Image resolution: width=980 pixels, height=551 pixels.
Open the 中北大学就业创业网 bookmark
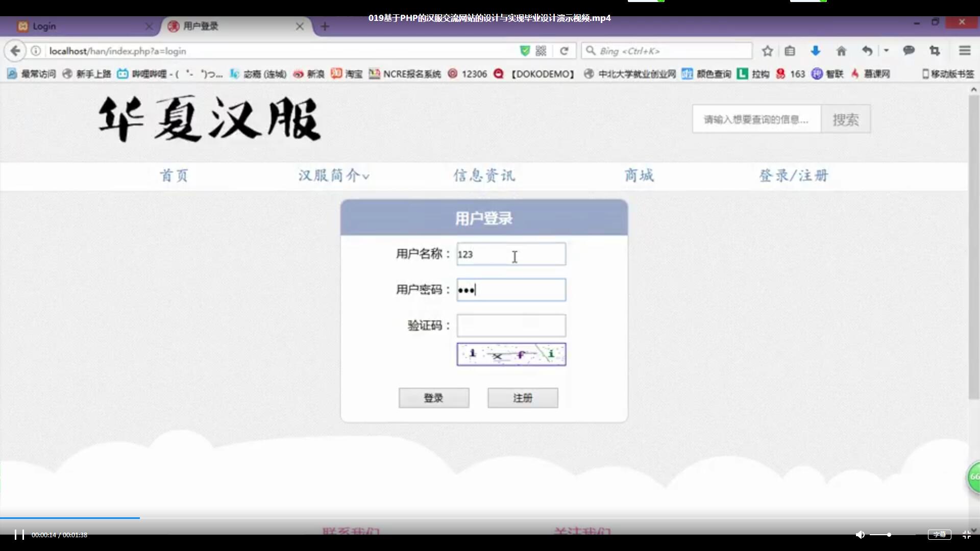coord(630,74)
